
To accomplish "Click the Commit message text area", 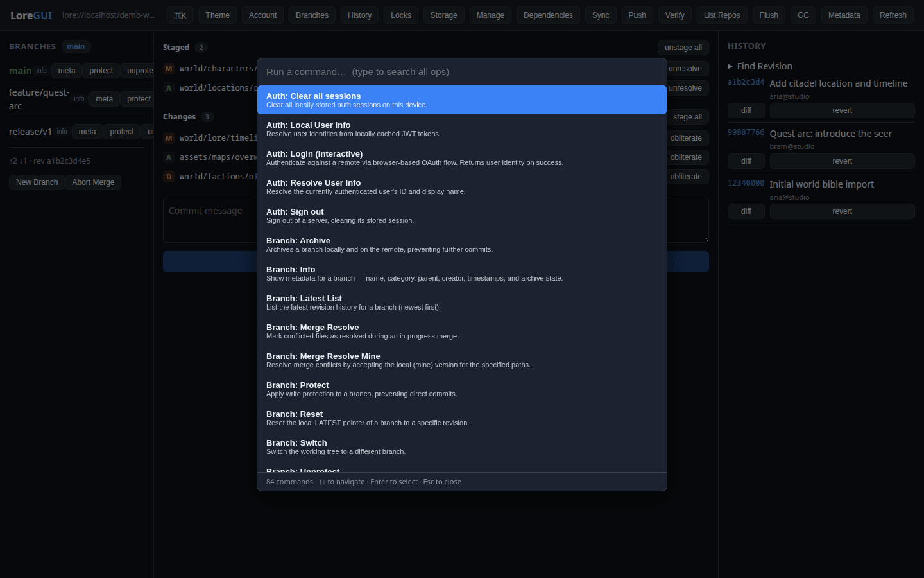I will [x=436, y=220].
